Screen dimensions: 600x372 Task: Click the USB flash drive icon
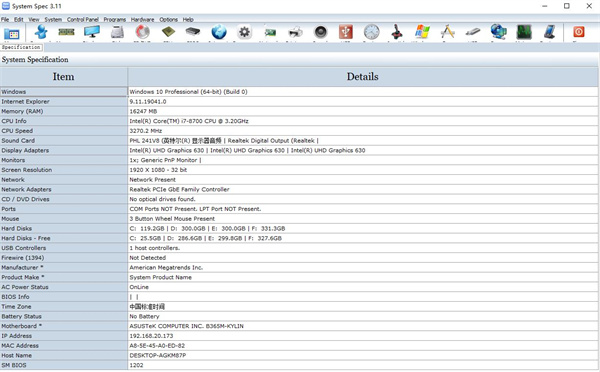pos(473,32)
